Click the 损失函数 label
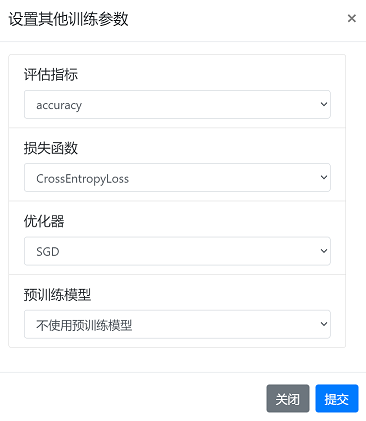This screenshot has height=421, width=366. click(x=51, y=148)
